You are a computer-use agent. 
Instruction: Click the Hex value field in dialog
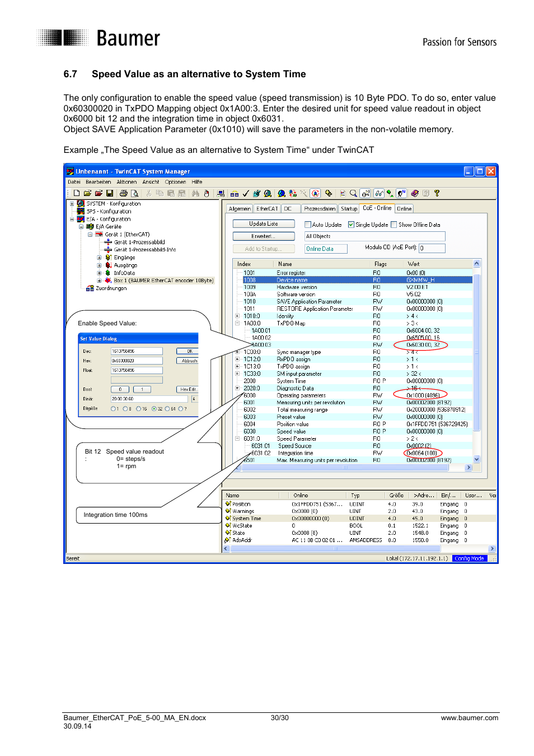tap(137, 361)
